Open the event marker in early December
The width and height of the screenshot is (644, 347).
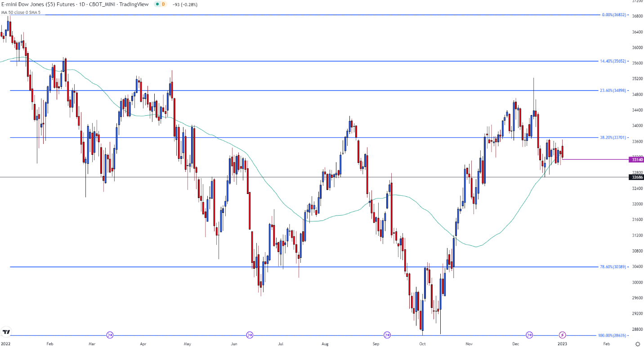point(530,335)
